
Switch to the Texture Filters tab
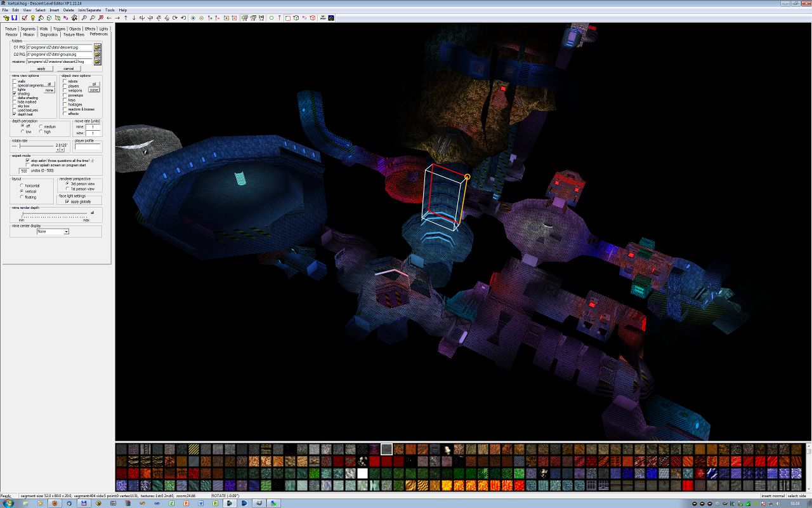click(x=74, y=34)
